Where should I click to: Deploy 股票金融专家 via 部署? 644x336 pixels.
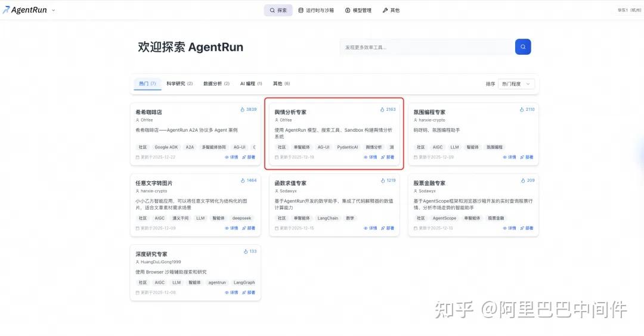click(x=527, y=228)
